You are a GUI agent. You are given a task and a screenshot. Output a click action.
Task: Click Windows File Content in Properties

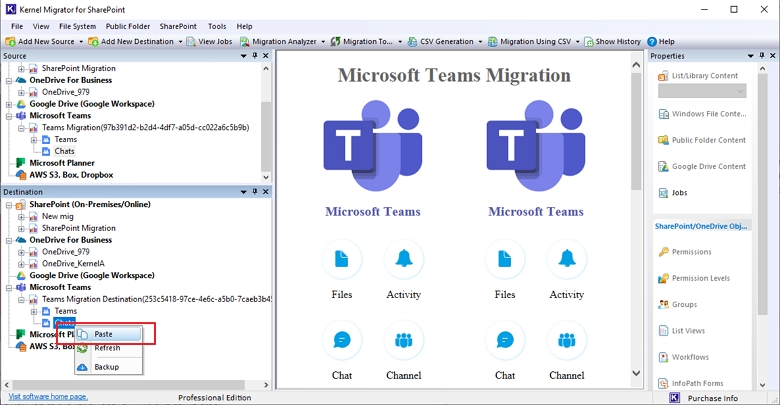[x=702, y=114]
